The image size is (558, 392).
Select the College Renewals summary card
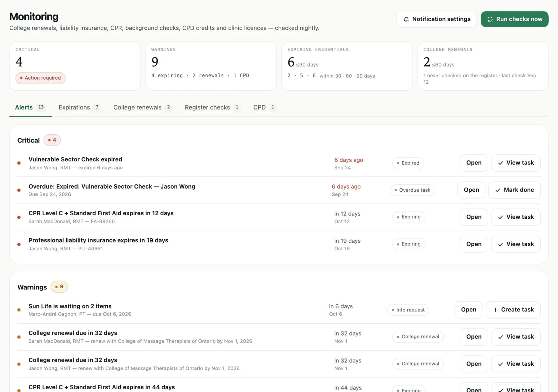(x=483, y=66)
